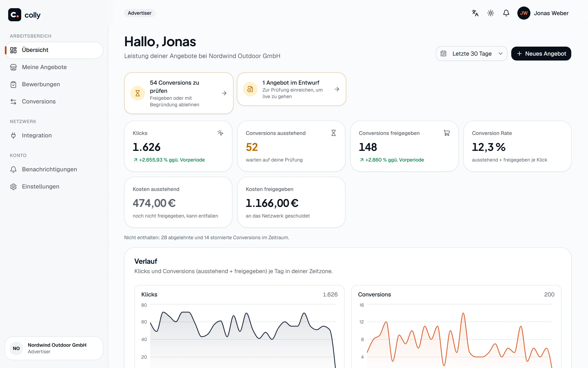
Task: Open Einstellungen in the sidebar
Action: coord(54,187)
